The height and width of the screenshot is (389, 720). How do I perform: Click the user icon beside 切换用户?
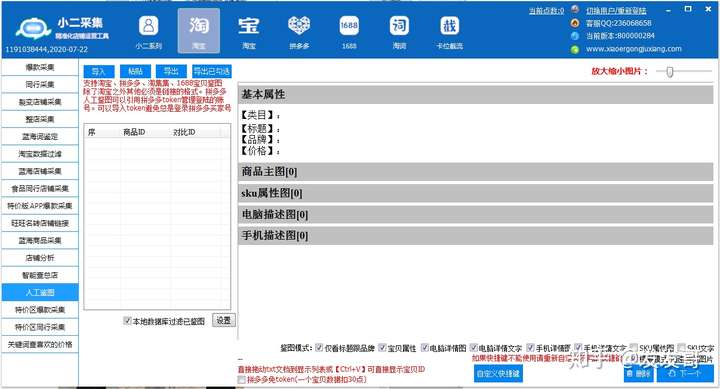575,10
